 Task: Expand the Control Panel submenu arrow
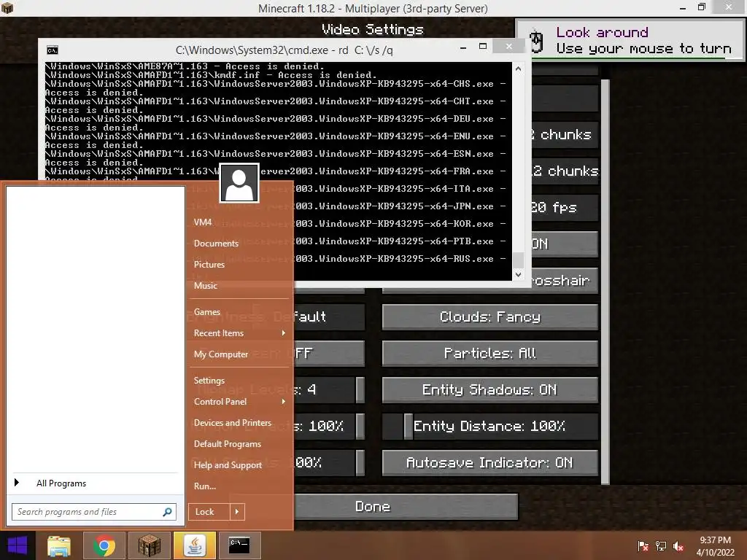point(284,402)
